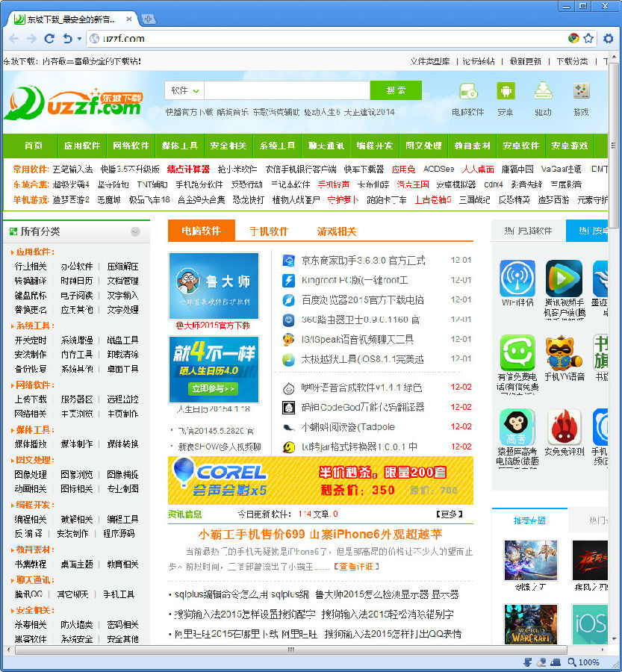Click the eraser icon in status bar

[x=541, y=662]
